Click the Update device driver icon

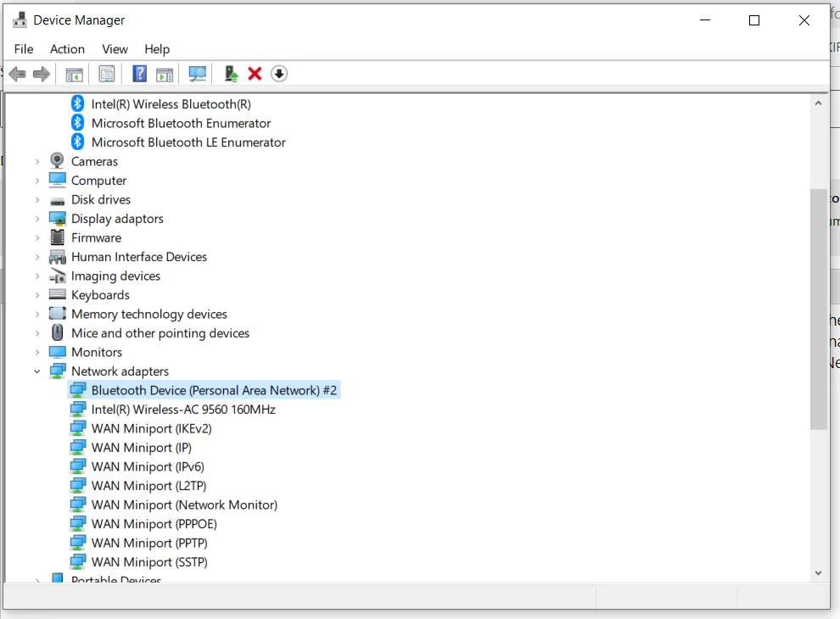231,75
